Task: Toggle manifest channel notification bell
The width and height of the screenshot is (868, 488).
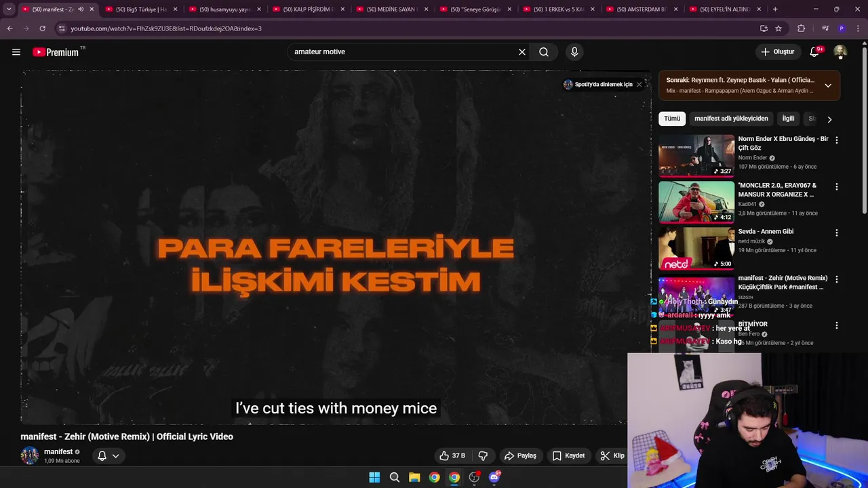Action: click(108, 455)
